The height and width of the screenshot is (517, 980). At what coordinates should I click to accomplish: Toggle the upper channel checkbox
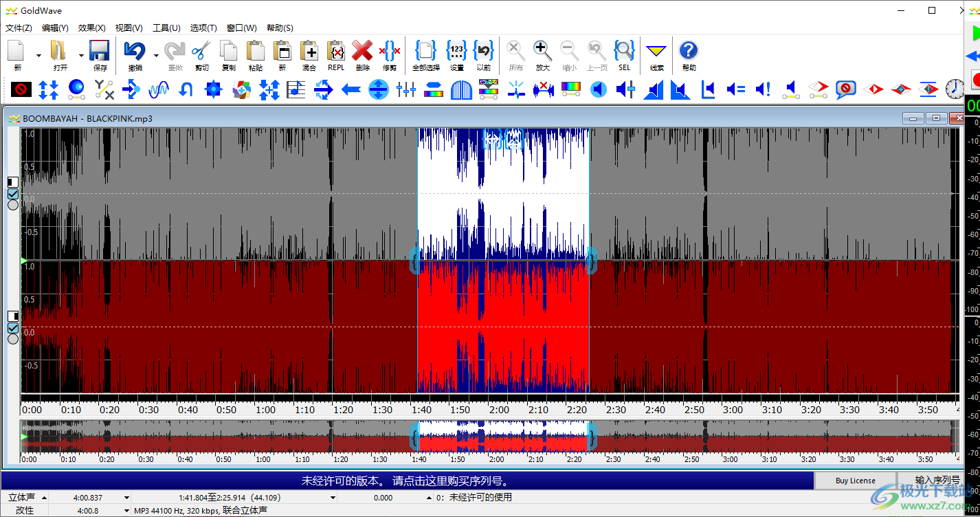[x=13, y=194]
